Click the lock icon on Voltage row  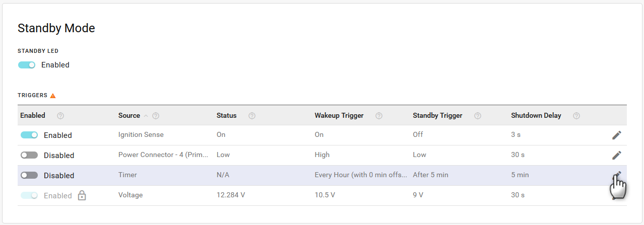pyautogui.click(x=82, y=195)
